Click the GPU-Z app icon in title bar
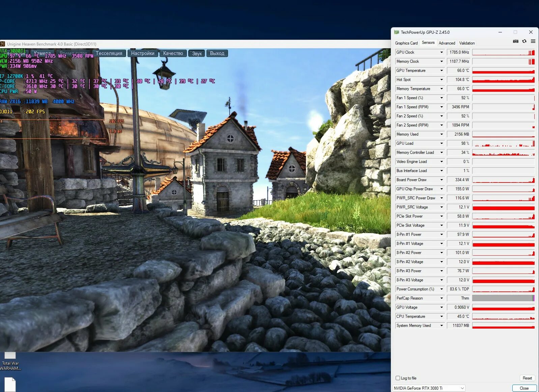The height and width of the screenshot is (392, 539). pyautogui.click(x=396, y=32)
